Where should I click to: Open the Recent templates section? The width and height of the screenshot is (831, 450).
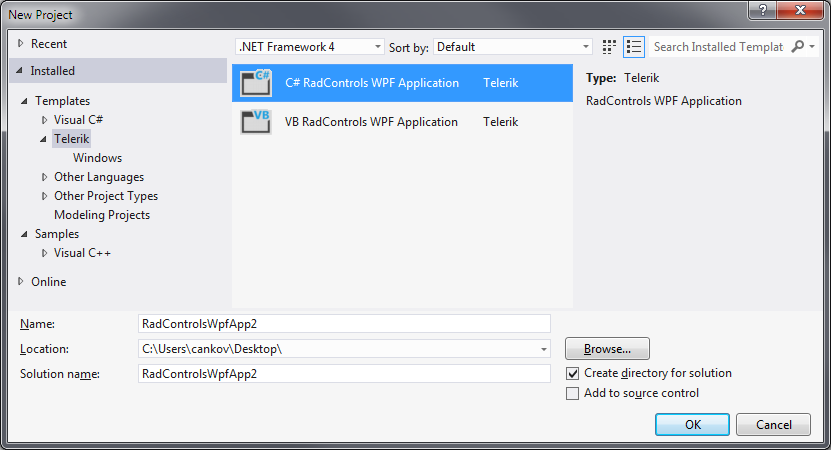pyautogui.click(x=48, y=44)
